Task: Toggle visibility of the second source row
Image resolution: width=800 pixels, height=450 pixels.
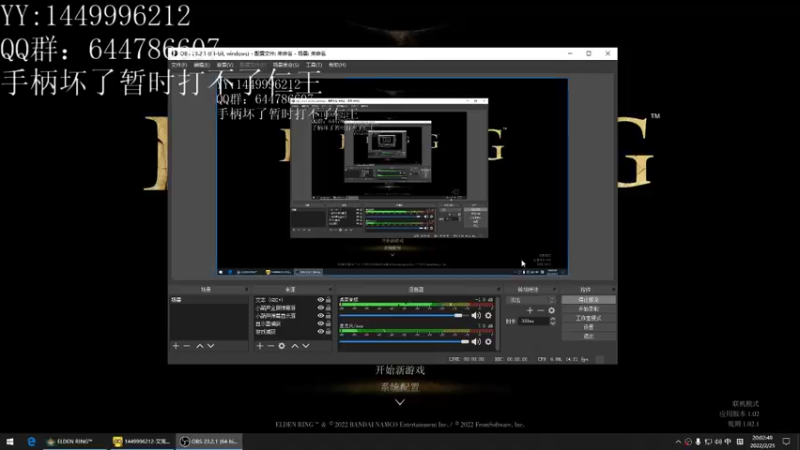Action: click(320, 308)
